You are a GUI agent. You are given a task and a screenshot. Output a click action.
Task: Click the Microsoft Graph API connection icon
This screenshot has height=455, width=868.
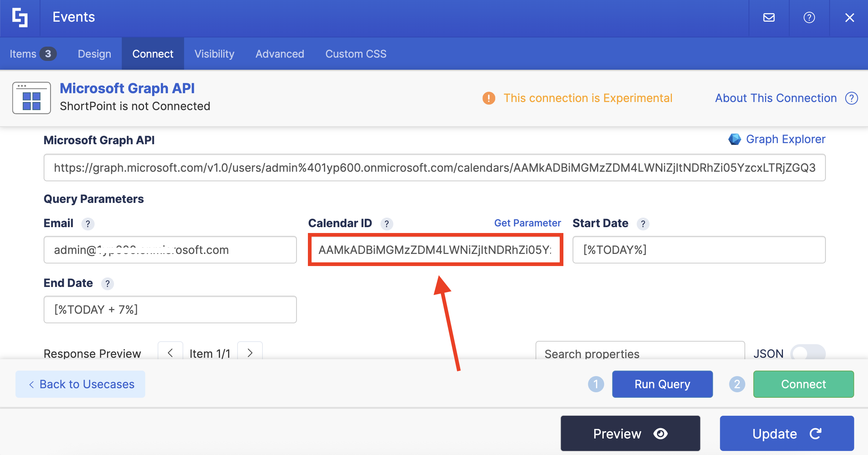[32, 98]
